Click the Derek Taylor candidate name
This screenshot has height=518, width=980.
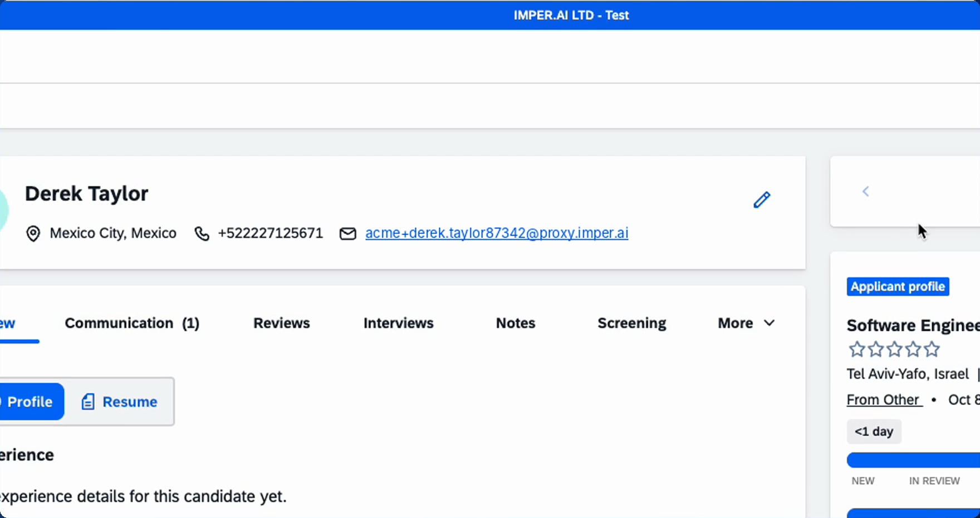tap(86, 194)
